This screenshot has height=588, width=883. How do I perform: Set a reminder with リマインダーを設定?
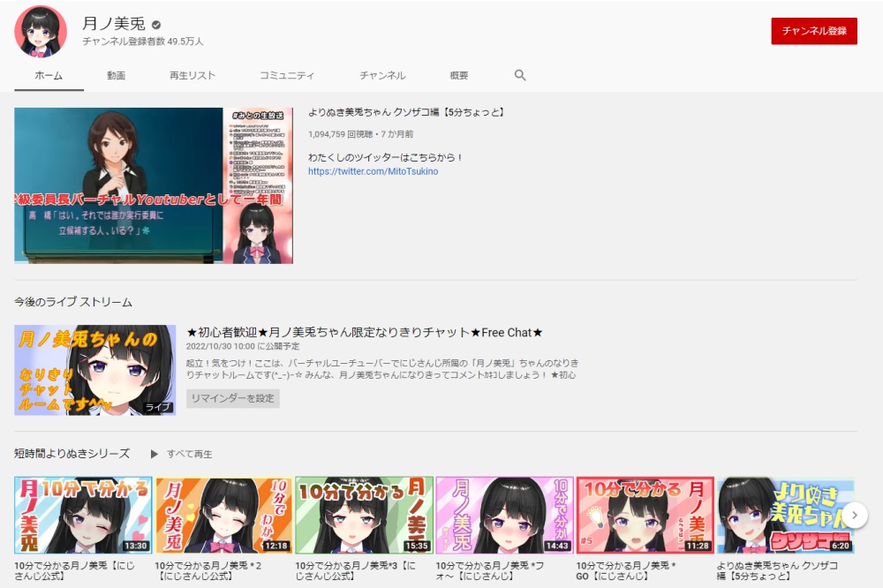pos(232,398)
